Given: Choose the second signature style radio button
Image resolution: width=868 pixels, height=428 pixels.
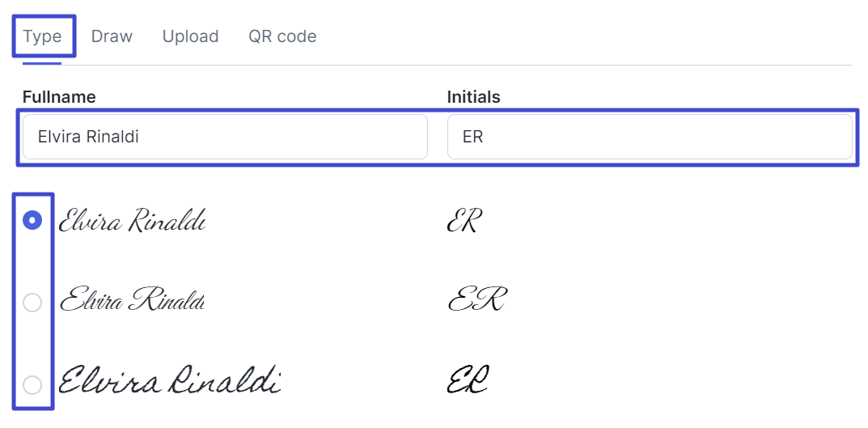Looking at the screenshot, I should 32,303.
